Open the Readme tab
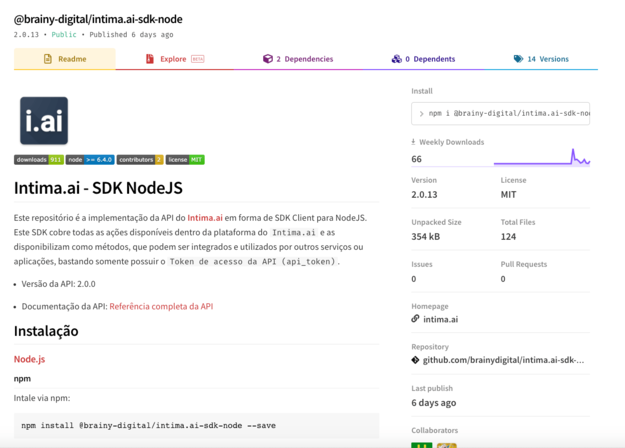625x448 pixels. [65, 59]
